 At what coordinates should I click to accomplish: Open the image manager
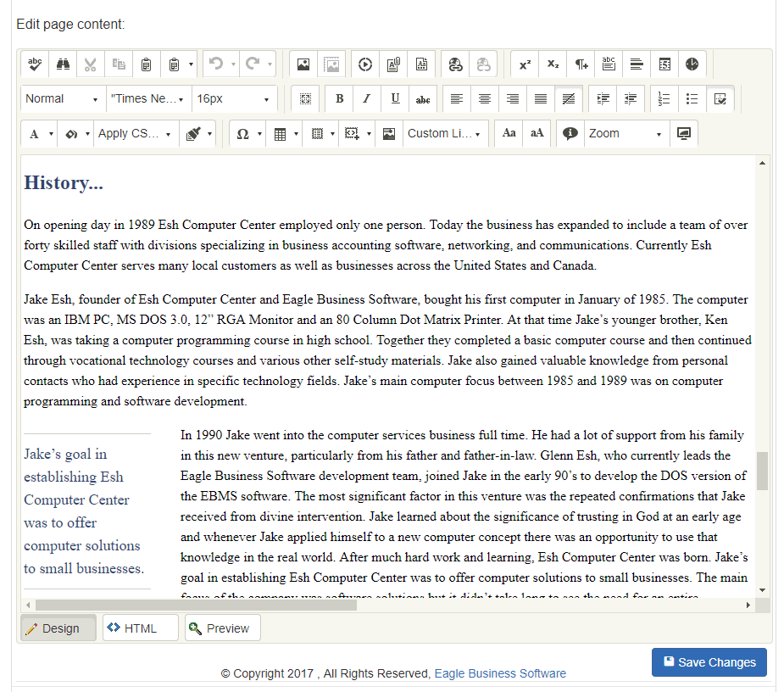tap(303, 64)
